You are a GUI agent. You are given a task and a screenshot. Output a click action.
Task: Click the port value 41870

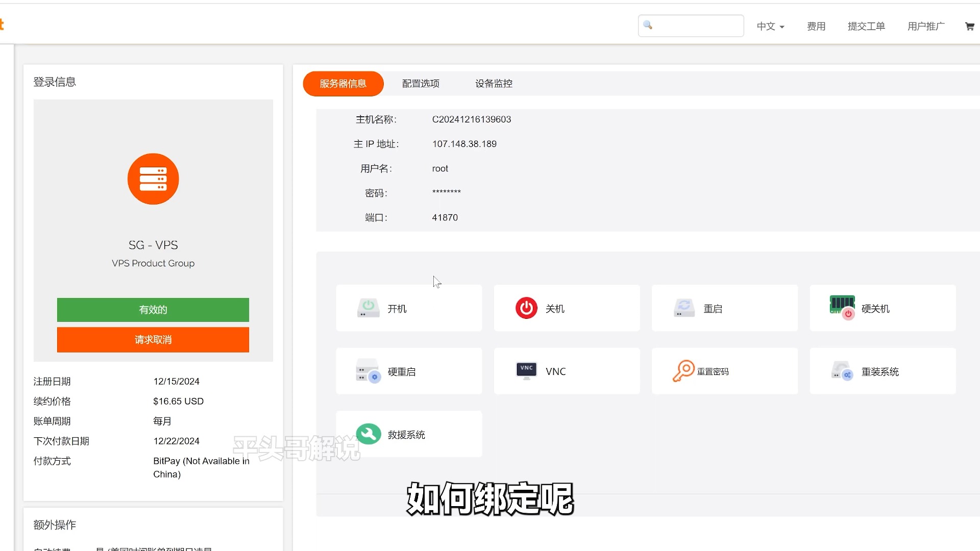pyautogui.click(x=445, y=217)
